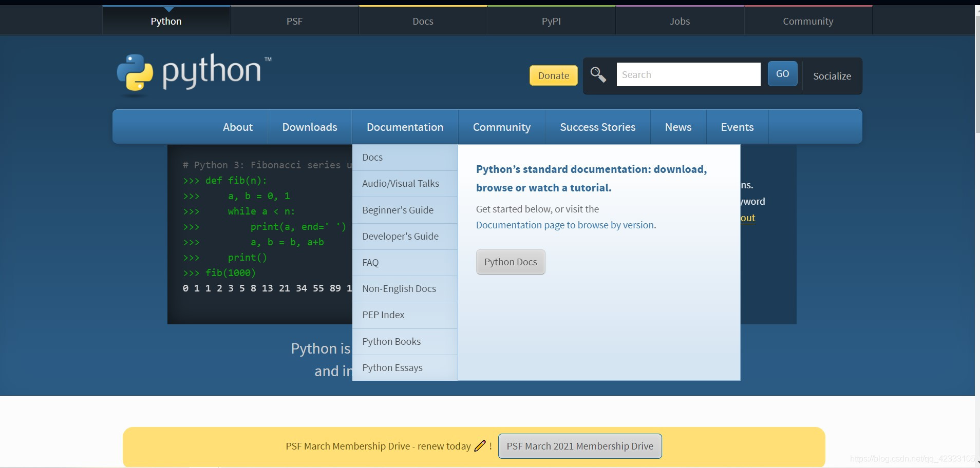
Task: Open the Success Stories navigation menu
Action: pos(598,127)
